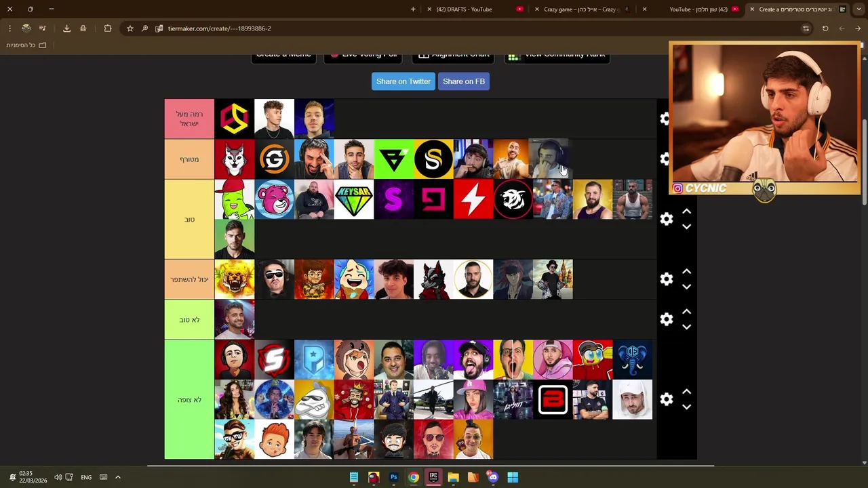This screenshot has height=488, width=868.
Task: Click the taskbar volume icon
Action: point(58,477)
